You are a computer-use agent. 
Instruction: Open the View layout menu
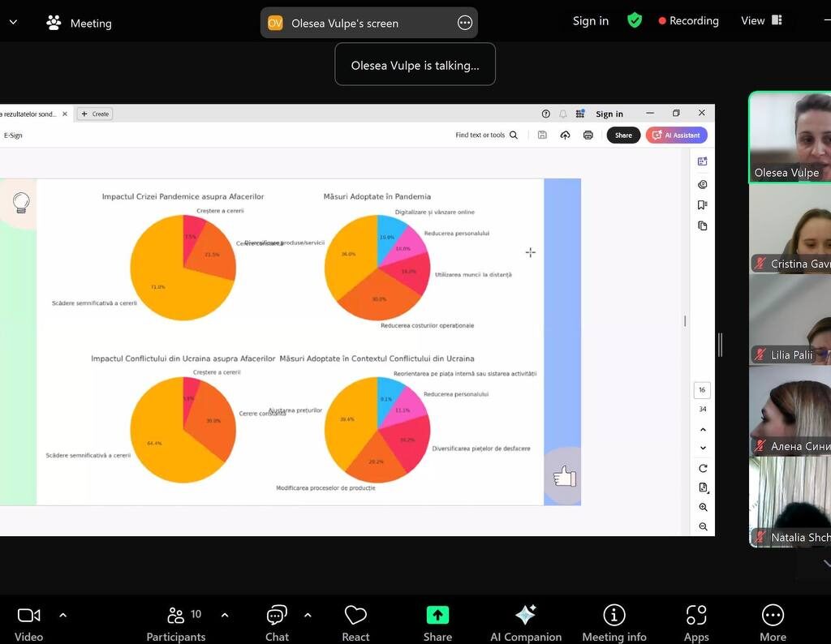760,20
